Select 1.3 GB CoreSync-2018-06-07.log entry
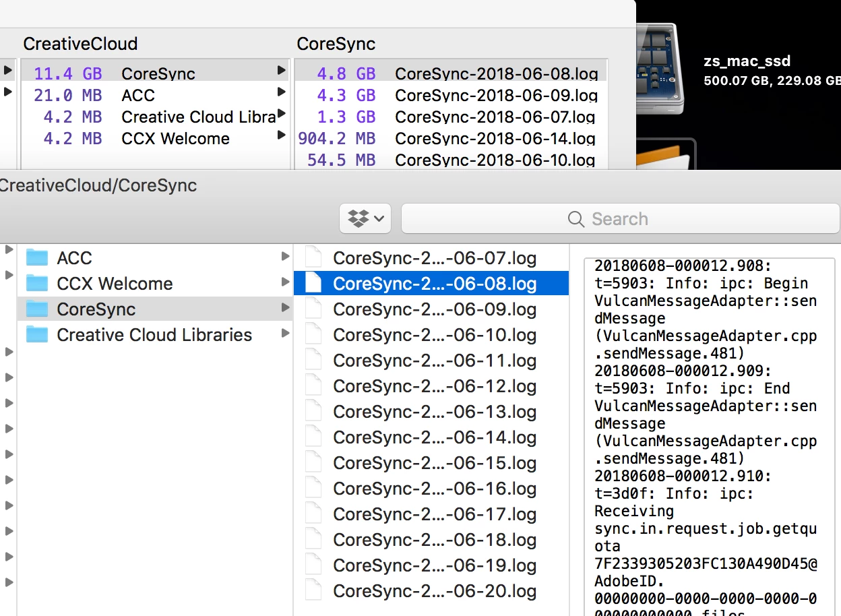841x616 pixels. click(x=450, y=117)
